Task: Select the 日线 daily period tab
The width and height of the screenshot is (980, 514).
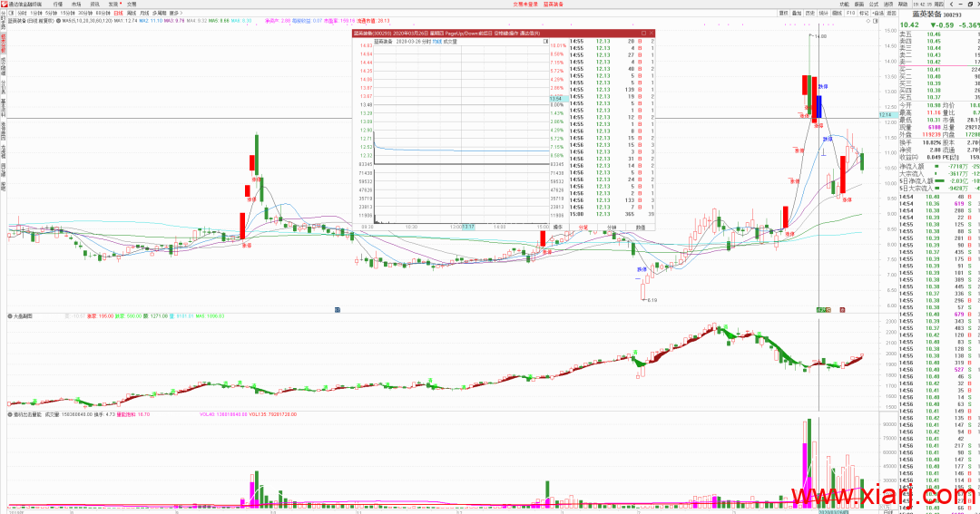Action: 118,13
